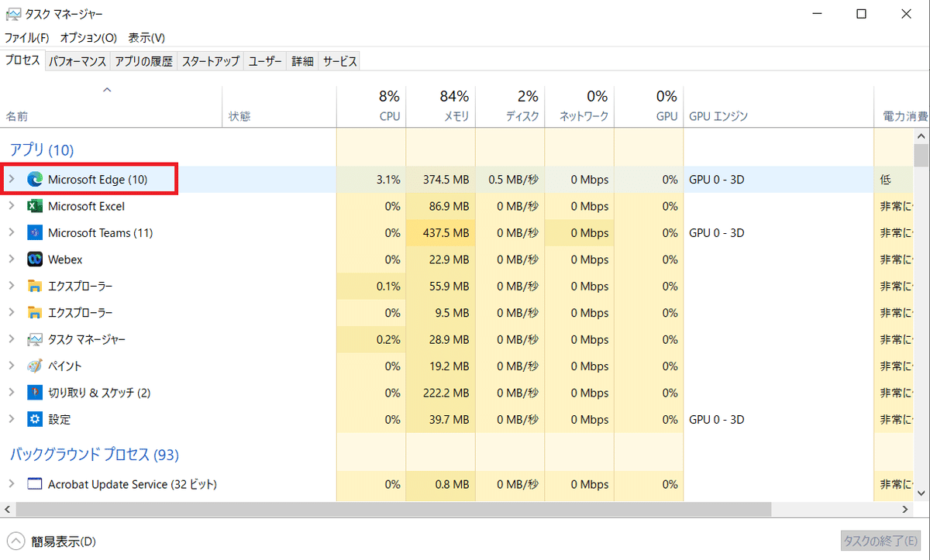This screenshot has width=930, height=560.
Task: Click the Task Manager title bar icon
Action: [13, 14]
